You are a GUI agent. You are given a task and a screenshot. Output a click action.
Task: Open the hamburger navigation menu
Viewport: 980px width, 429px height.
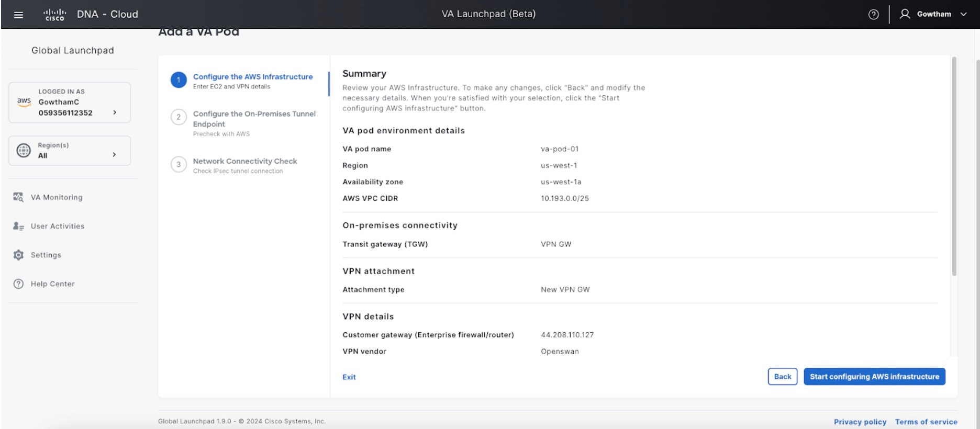[18, 15]
